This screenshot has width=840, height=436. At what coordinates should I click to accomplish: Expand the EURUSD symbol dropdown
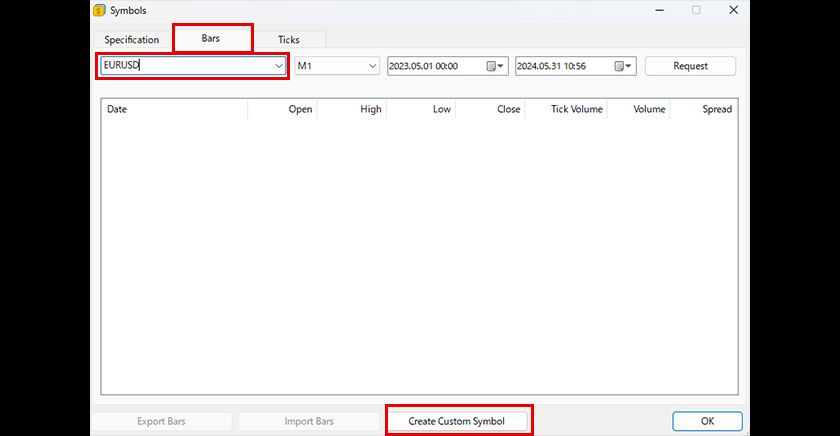(278, 66)
